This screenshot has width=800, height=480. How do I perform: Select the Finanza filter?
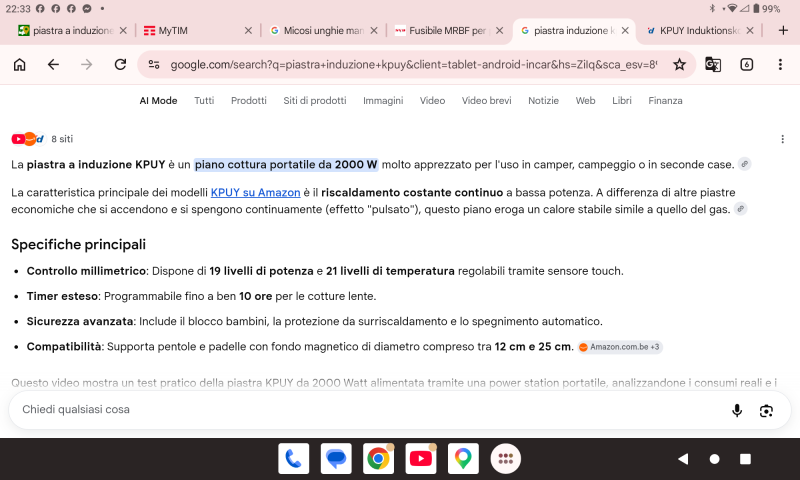click(x=665, y=101)
